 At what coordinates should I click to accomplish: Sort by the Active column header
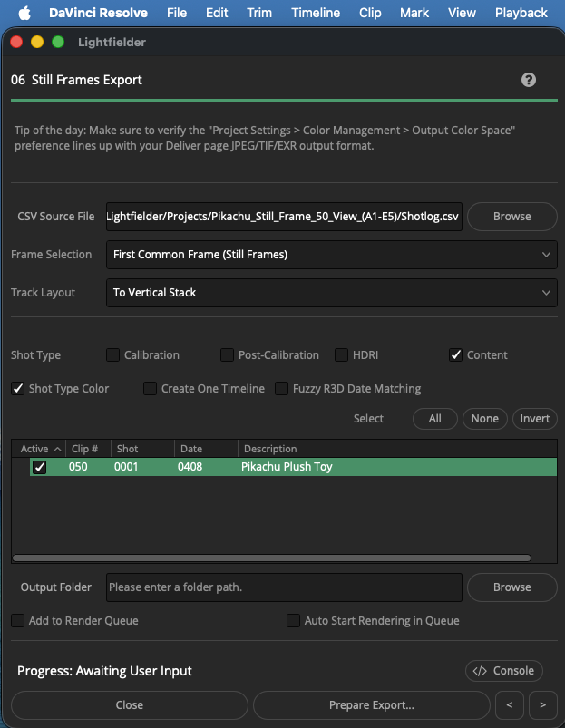pos(39,449)
